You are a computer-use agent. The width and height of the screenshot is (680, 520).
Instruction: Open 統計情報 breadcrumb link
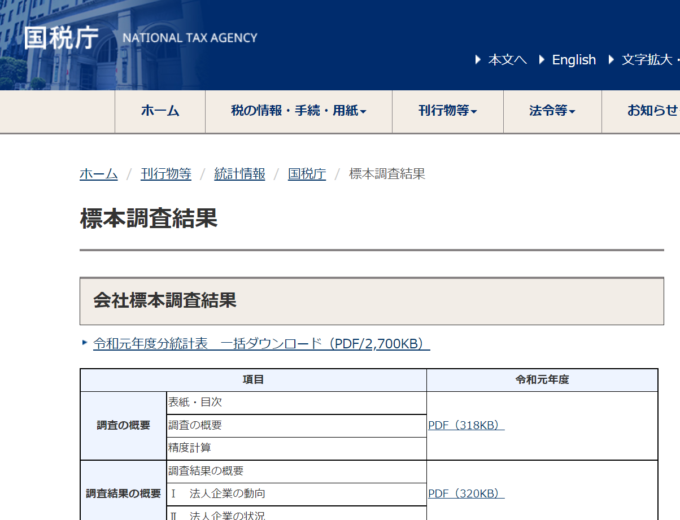(x=239, y=174)
